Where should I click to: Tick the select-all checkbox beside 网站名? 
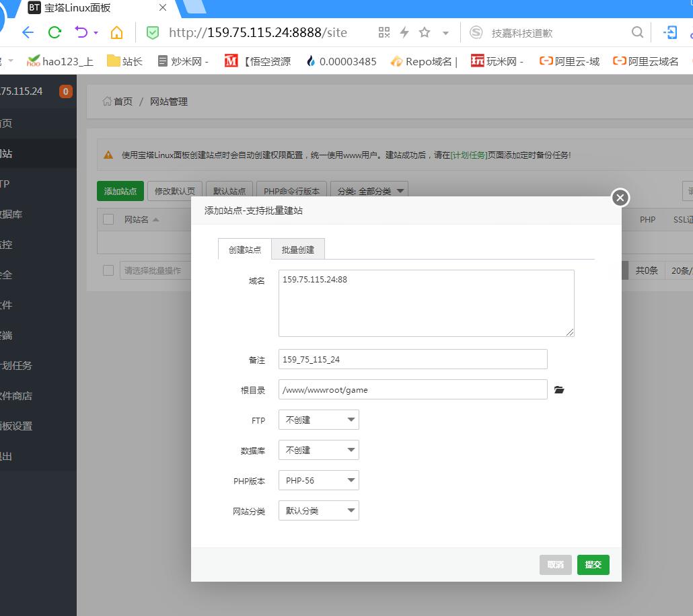[x=108, y=219]
